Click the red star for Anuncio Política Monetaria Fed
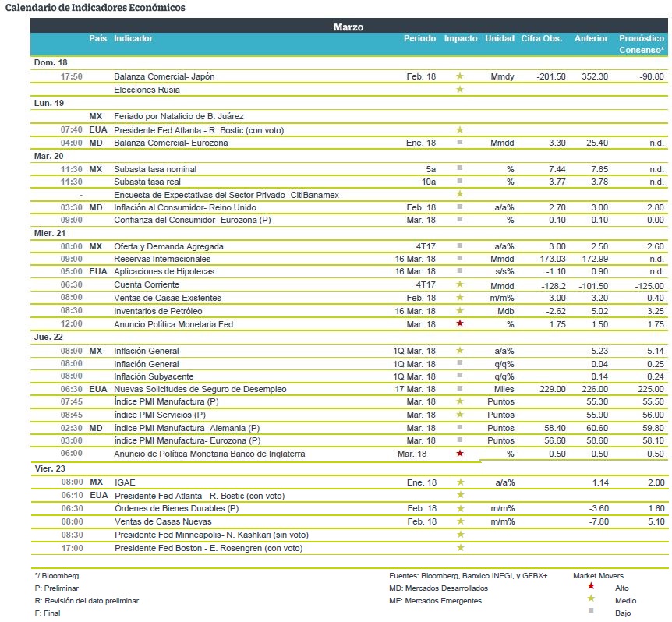This screenshot has width=672, height=622. coord(460,323)
